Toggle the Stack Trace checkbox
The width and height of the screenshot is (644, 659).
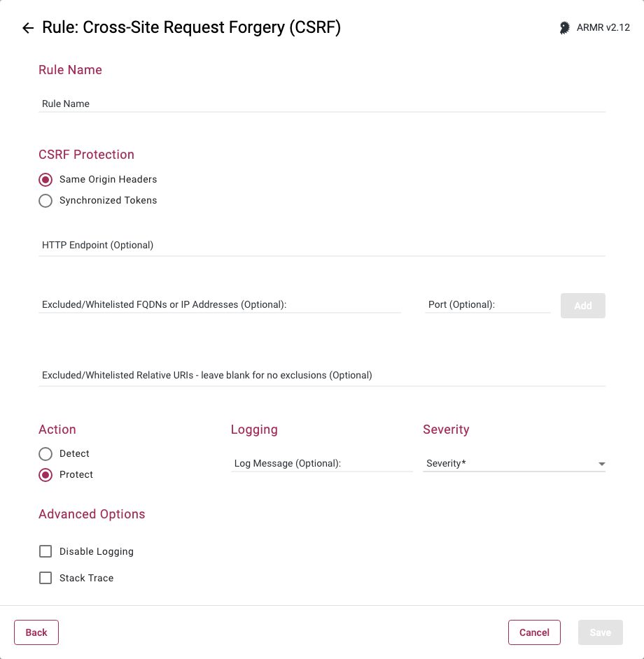[45, 579]
